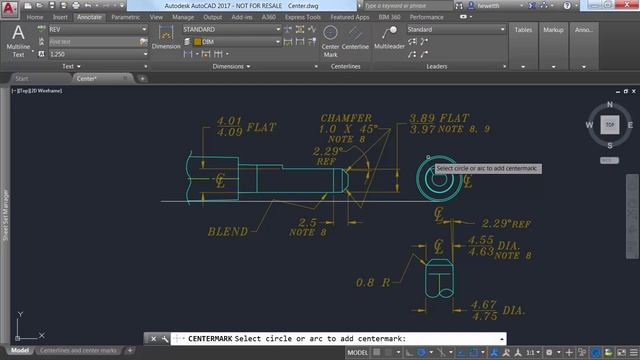Viewport: 640px width, 360px height.
Task: Click the keyword search box in title bar
Action: (x=408, y=6)
